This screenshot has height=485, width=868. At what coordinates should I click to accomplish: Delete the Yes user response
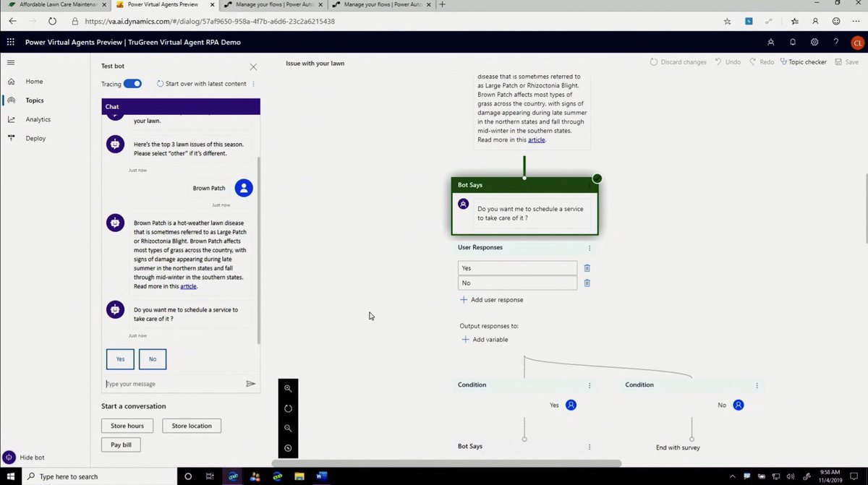[x=587, y=268]
